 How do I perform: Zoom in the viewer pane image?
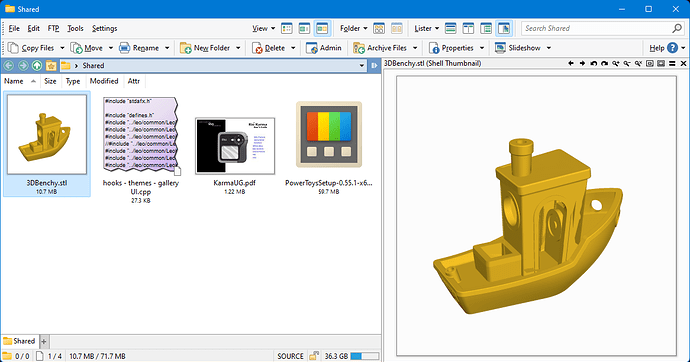[x=616, y=64]
